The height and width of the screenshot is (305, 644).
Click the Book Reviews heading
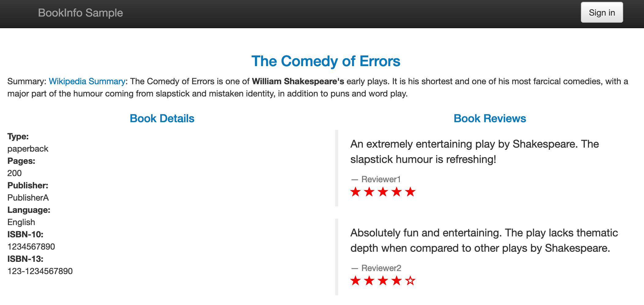pos(490,119)
